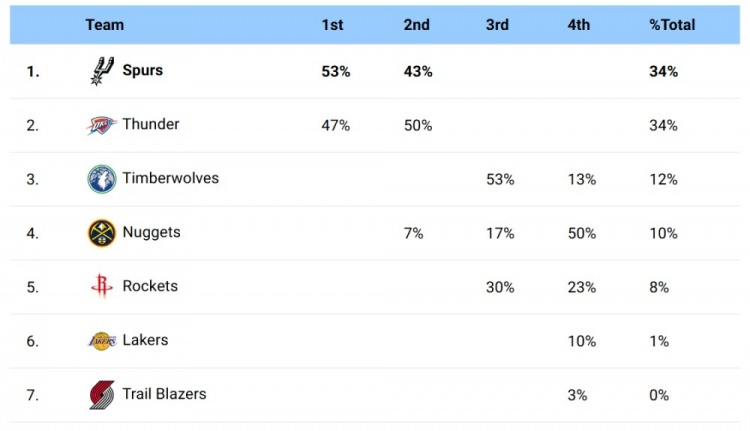
Task: Click the Timberwolves wolf logo
Action: tap(101, 179)
